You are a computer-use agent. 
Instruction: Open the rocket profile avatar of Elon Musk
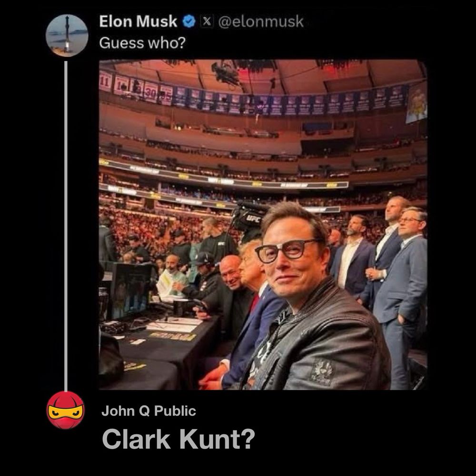click(x=67, y=36)
